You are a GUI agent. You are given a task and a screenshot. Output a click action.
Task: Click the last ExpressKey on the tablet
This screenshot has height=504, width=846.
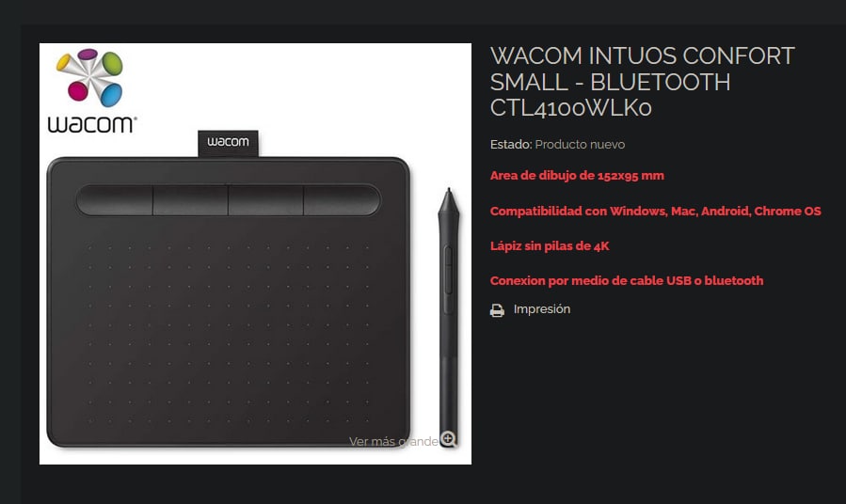coord(342,200)
